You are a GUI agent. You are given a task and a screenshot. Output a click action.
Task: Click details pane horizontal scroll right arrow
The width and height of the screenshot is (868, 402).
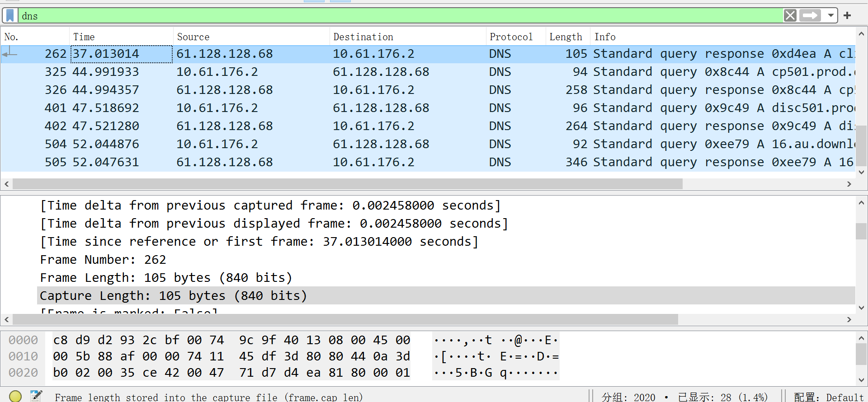coord(849,319)
